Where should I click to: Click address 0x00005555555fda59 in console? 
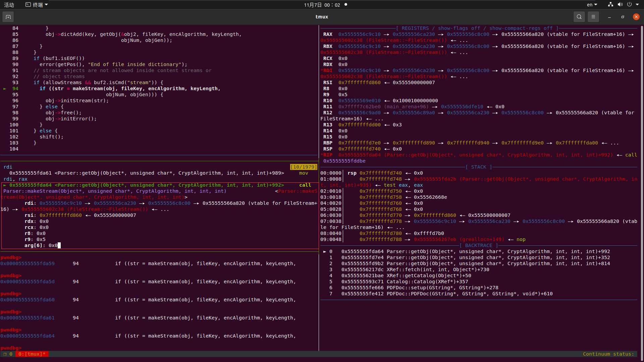click(x=28, y=263)
